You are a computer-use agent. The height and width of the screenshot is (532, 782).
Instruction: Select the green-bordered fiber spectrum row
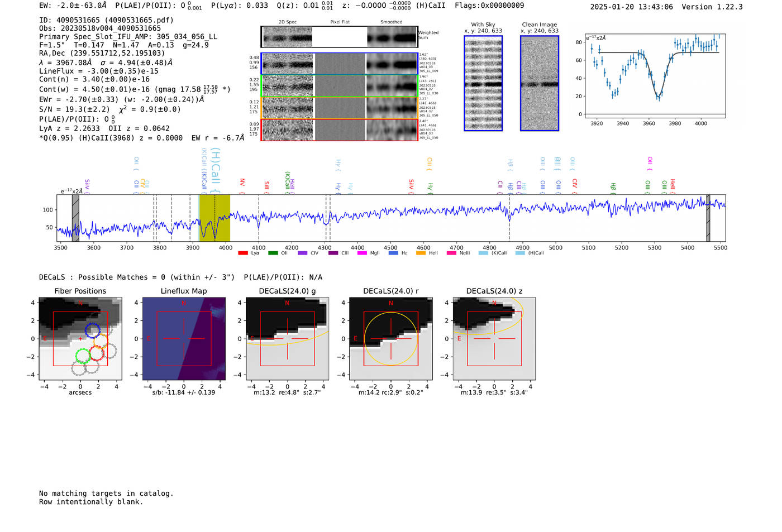[339, 85]
